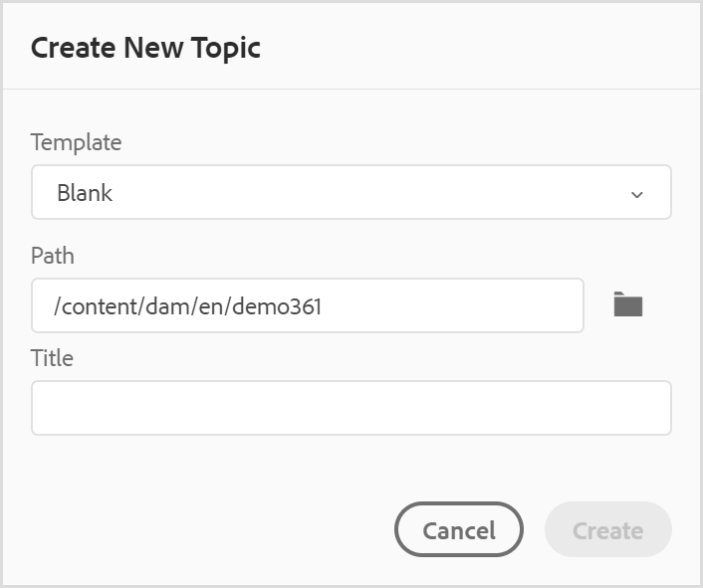703x588 pixels.
Task: Open the folder browser beside Path
Action: 627,304
